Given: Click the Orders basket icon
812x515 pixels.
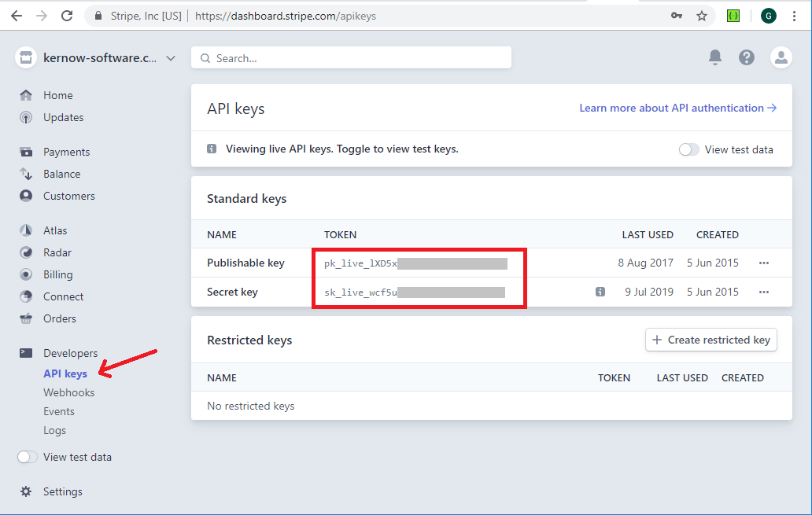Looking at the screenshot, I should point(26,318).
